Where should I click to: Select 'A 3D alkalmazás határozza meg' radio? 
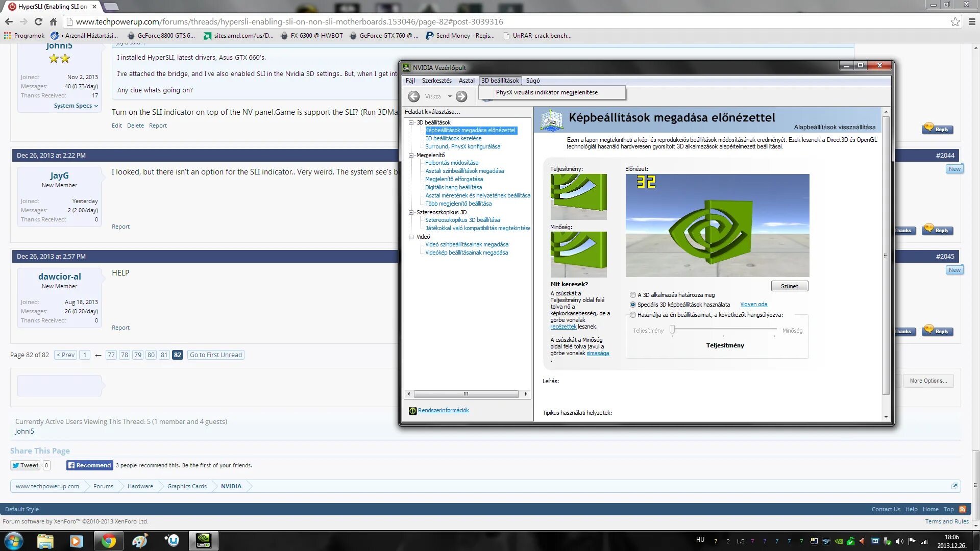pos(633,295)
